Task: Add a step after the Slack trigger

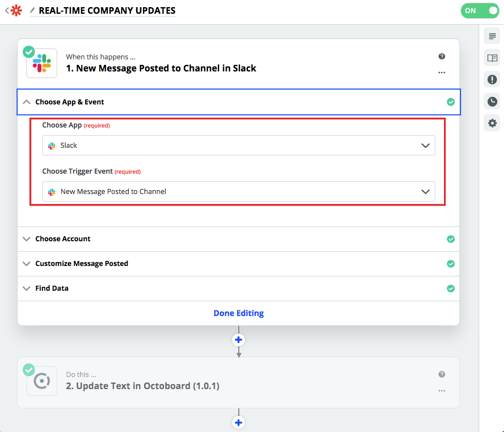Action: 238,340
